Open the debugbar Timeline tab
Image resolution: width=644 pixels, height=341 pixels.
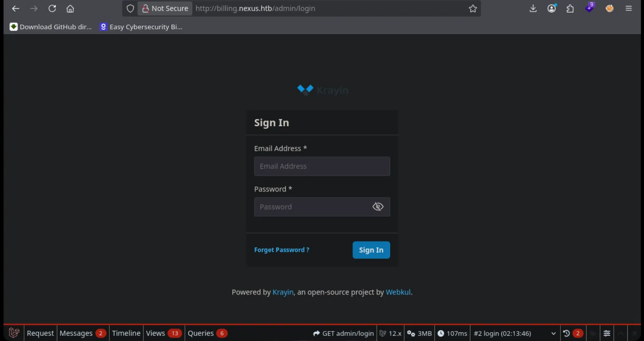point(126,333)
